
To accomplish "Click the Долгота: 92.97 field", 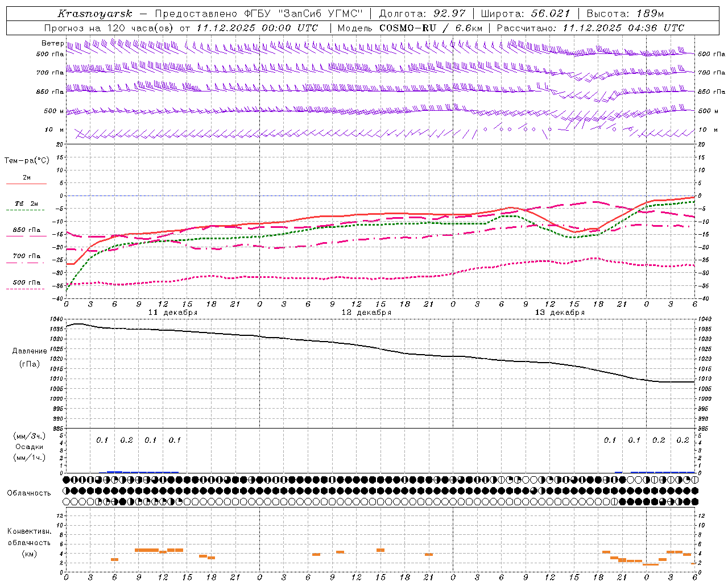I will 422,14.
